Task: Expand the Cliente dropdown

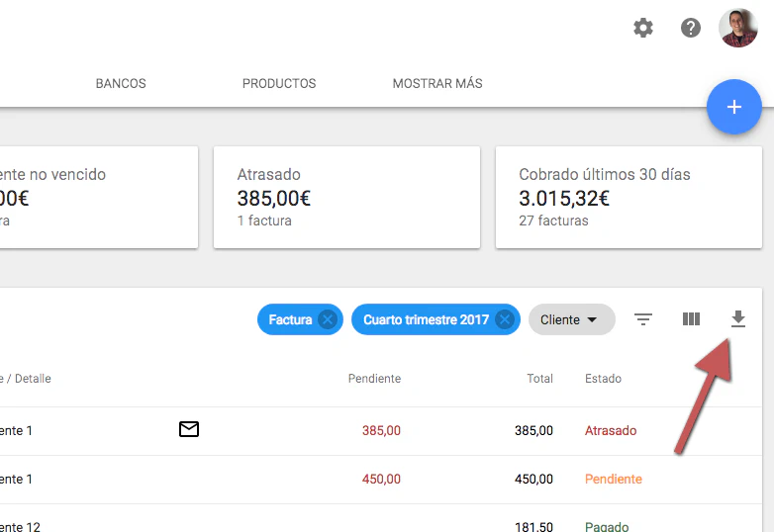Action: coord(571,320)
